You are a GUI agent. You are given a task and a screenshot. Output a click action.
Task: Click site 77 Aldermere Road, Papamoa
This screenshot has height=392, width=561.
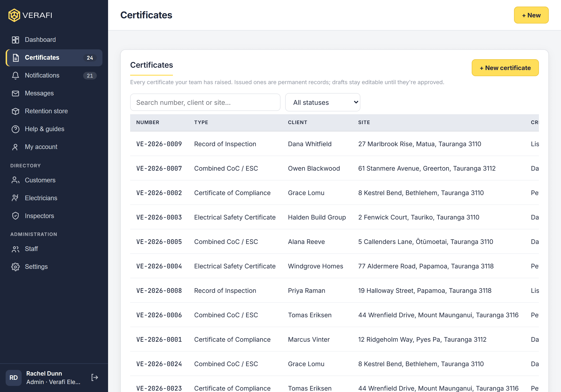point(426,266)
